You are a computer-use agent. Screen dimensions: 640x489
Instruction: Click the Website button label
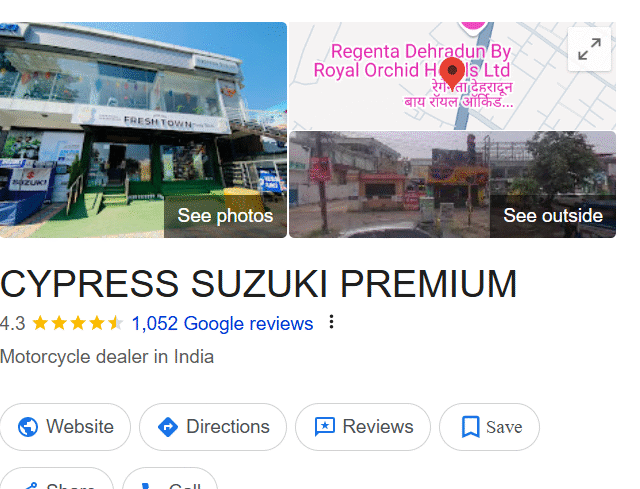pos(80,427)
